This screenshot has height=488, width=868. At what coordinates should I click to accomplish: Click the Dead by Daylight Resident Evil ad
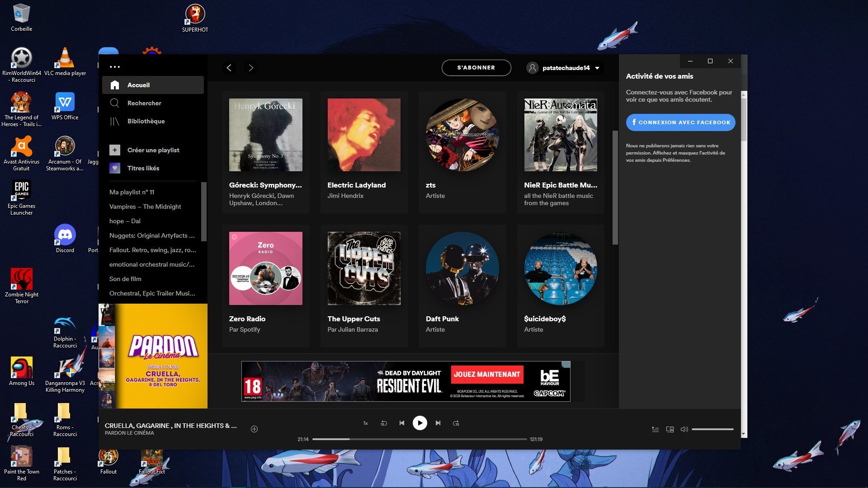click(x=406, y=381)
